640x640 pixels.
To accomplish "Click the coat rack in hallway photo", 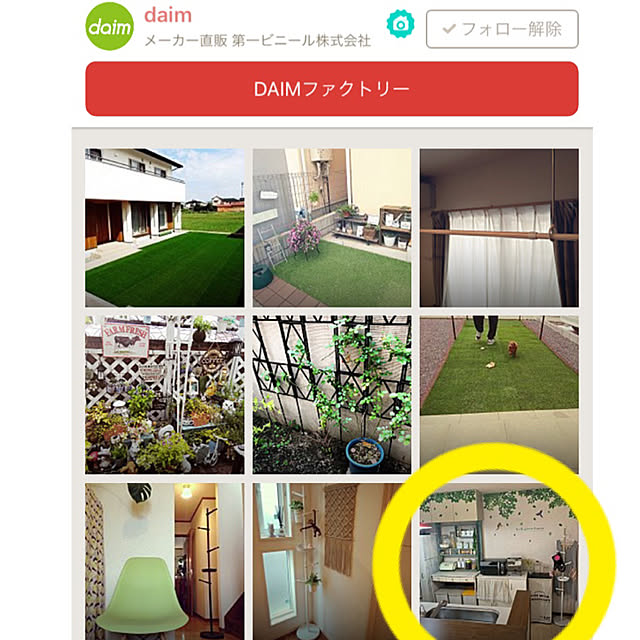I will tap(210, 571).
